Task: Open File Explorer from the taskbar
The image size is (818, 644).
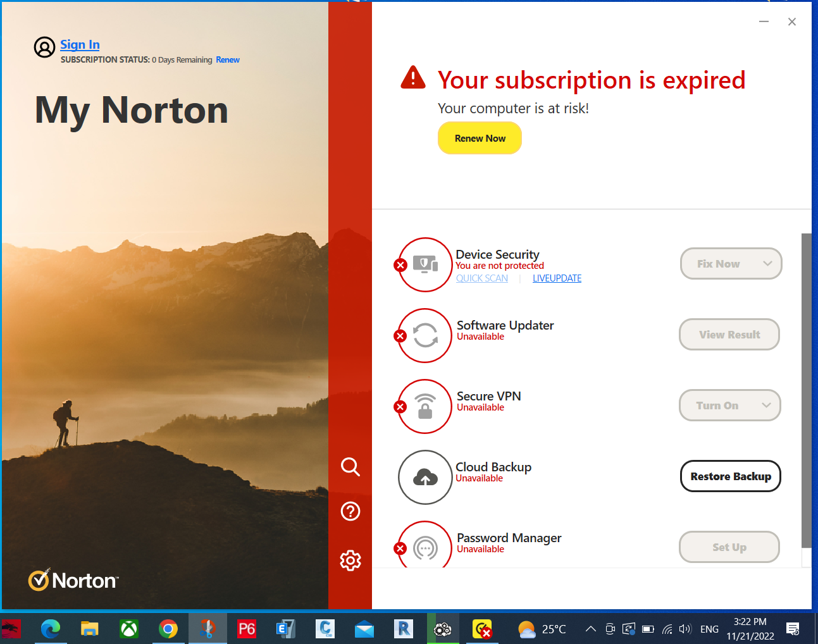Action: [x=90, y=629]
